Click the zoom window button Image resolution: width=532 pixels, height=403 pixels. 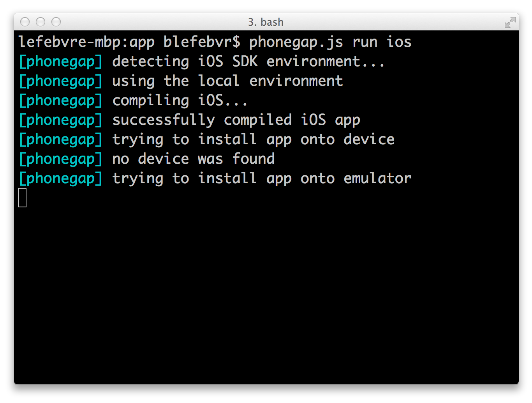(x=56, y=22)
